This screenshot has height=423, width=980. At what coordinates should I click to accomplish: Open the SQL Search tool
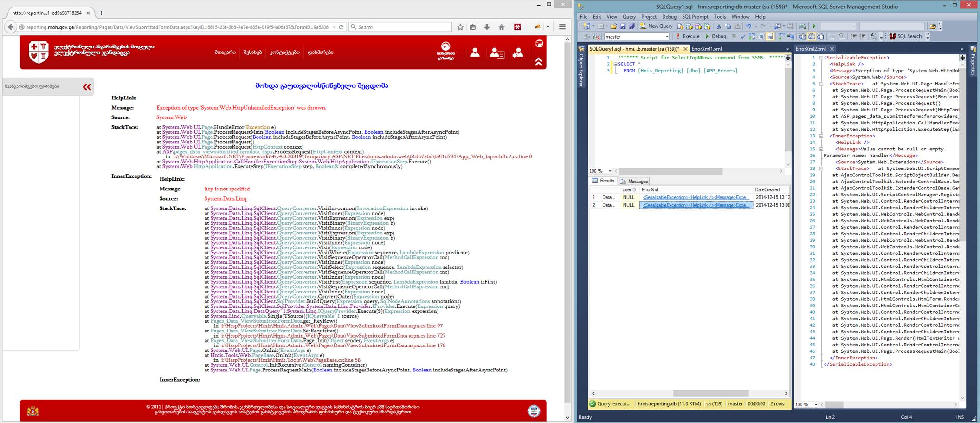(x=905, y=36)
